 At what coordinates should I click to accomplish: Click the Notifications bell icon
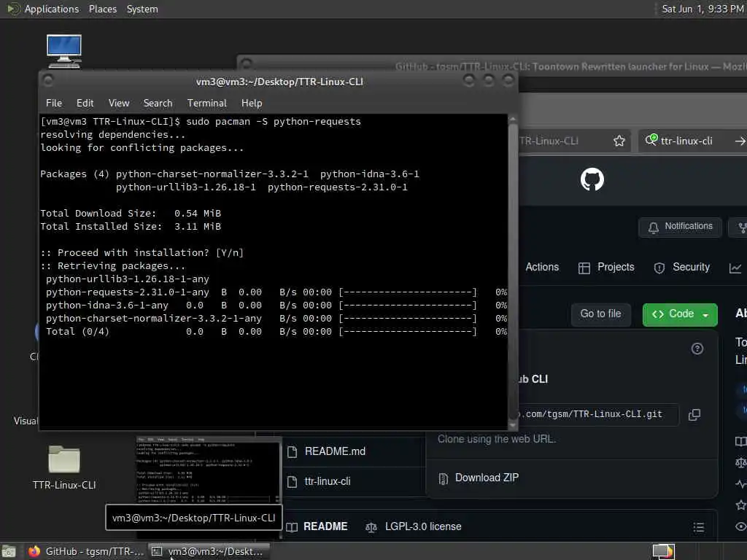pyautogui.click(x=653, y=227)
